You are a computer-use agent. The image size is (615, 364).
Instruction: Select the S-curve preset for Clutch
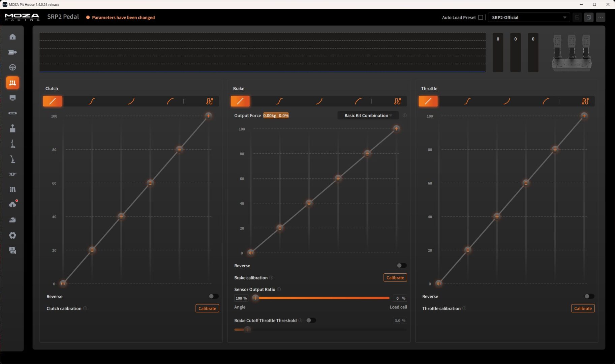(x=92, y=101)
